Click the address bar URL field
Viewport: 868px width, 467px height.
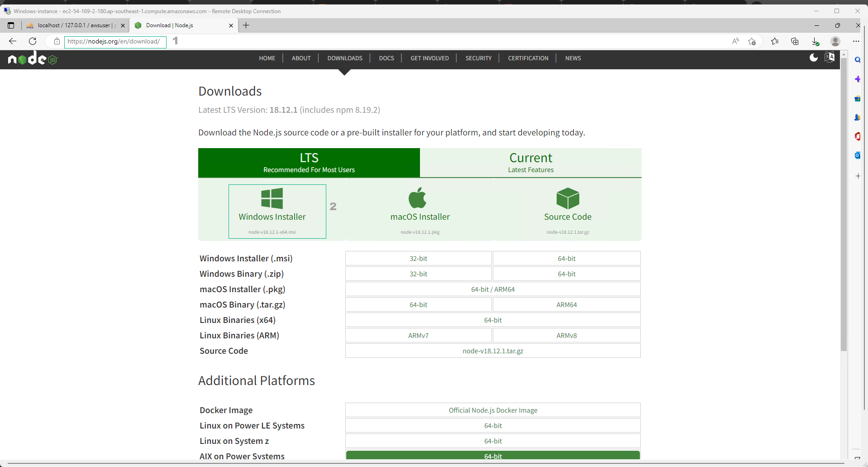click(115, 42)
